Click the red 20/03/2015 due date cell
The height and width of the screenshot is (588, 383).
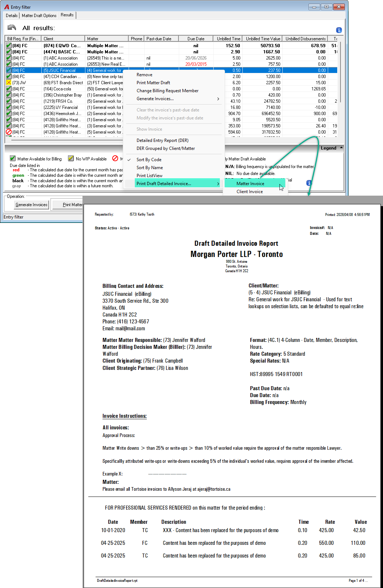(x=196, y=64)
